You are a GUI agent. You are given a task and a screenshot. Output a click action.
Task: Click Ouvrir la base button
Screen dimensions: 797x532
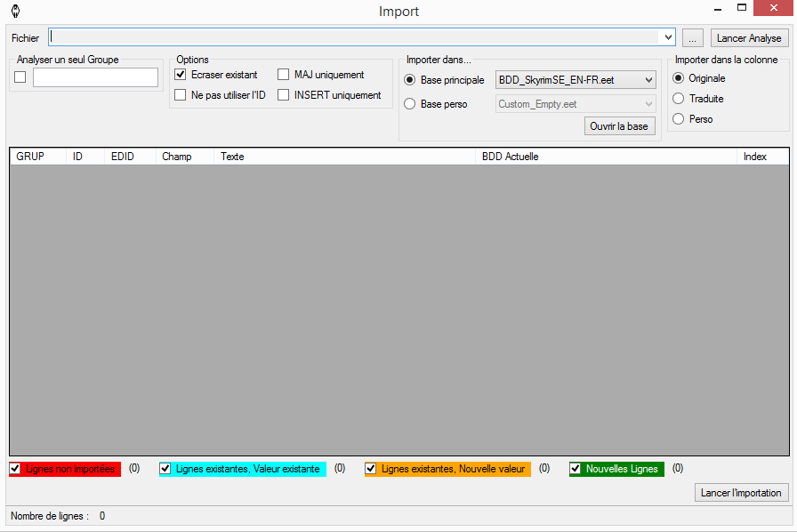click(619, 126)
